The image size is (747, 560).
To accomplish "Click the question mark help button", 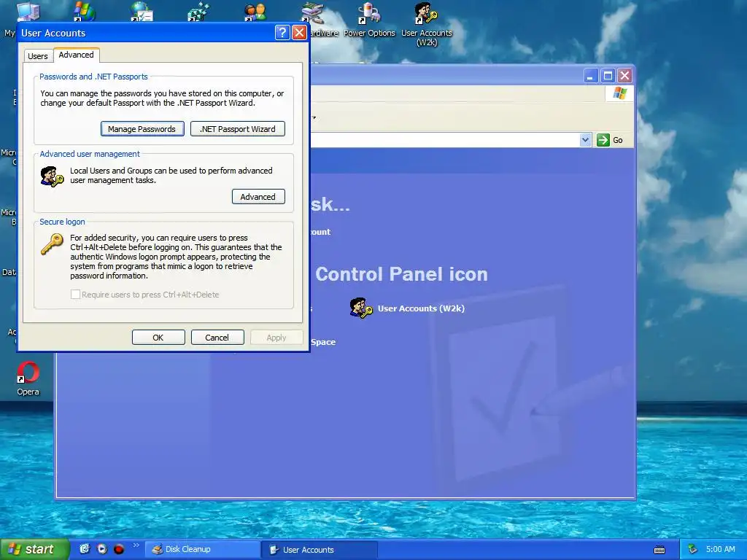I will point(282,32).
